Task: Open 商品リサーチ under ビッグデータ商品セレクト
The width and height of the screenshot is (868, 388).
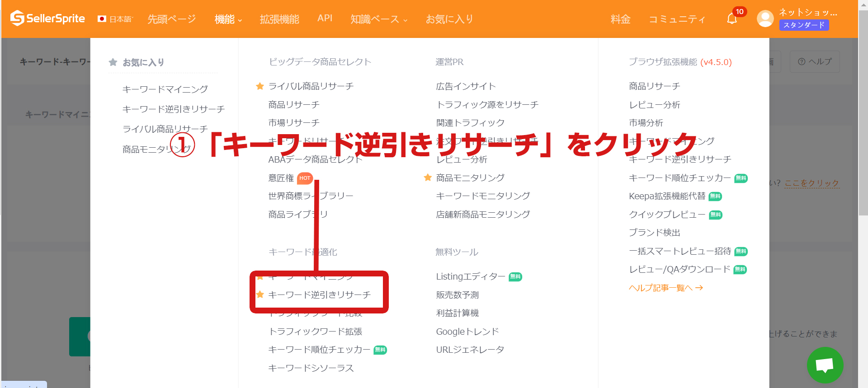Action: tap(294, 104)
